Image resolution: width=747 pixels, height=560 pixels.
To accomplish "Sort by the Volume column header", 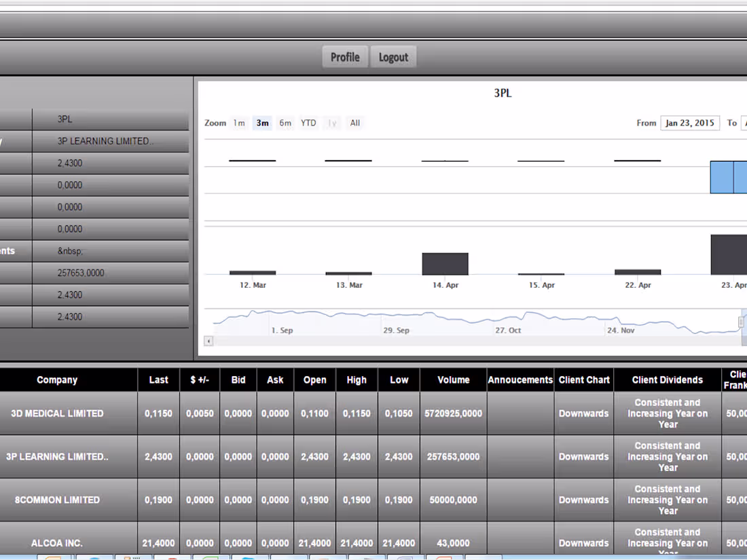I will click(453, 380).
